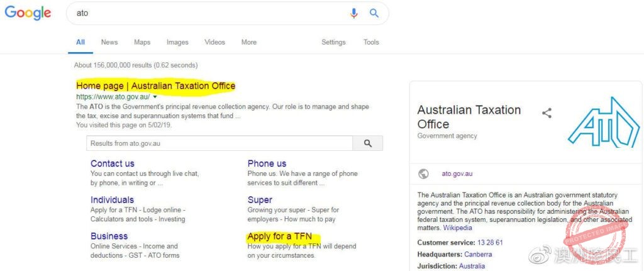Viewport: 644px width, 271px height.
Task: Click the Results from ato.gov.au search field
Action: (x=219, y=143)
